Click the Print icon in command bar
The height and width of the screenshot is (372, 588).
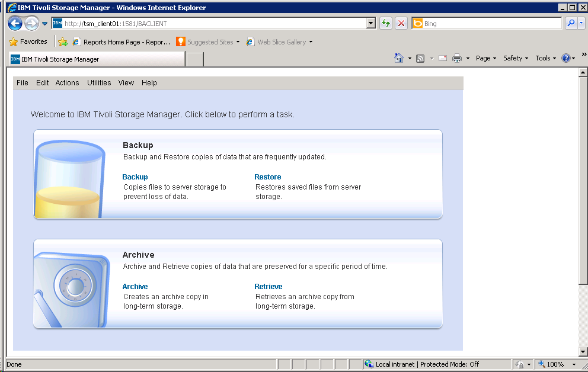[x=457, y=58]
